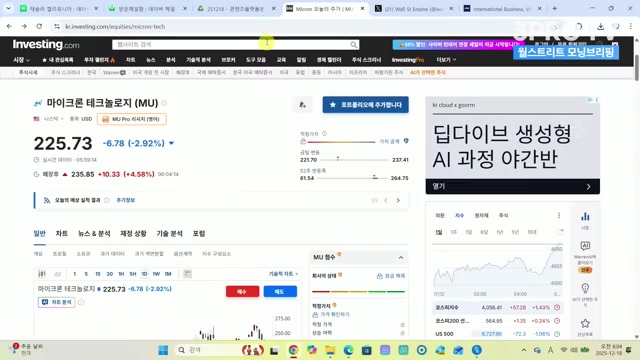Select the 원자재 tab in market widget
Screen dimensions: 640x360
[x=481, y=216]
